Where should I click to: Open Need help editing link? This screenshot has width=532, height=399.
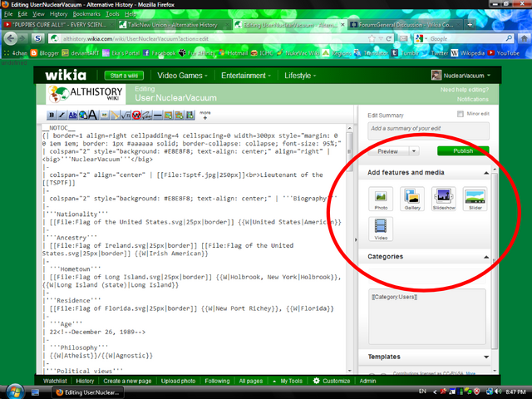(x=465, y=90)
